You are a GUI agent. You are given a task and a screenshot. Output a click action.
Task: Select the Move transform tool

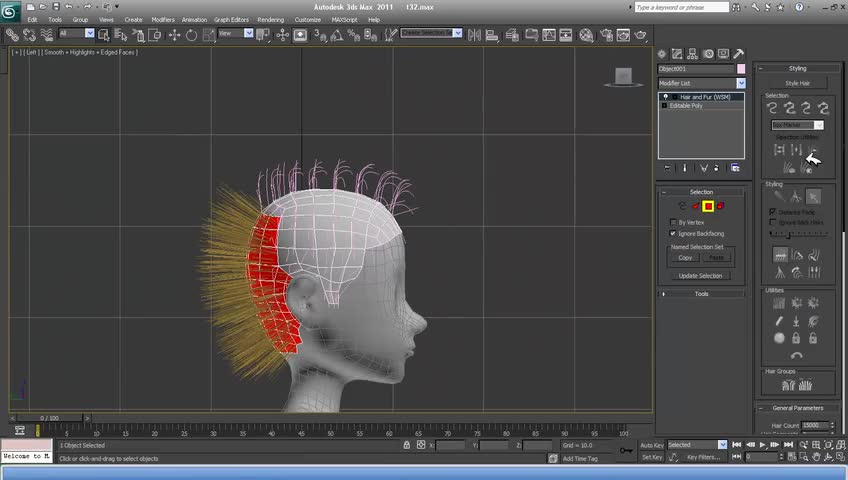click(174, 35)
